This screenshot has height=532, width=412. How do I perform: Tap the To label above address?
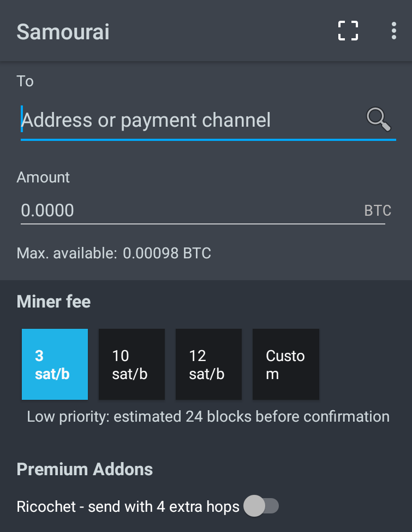click(x=25, y=81)
